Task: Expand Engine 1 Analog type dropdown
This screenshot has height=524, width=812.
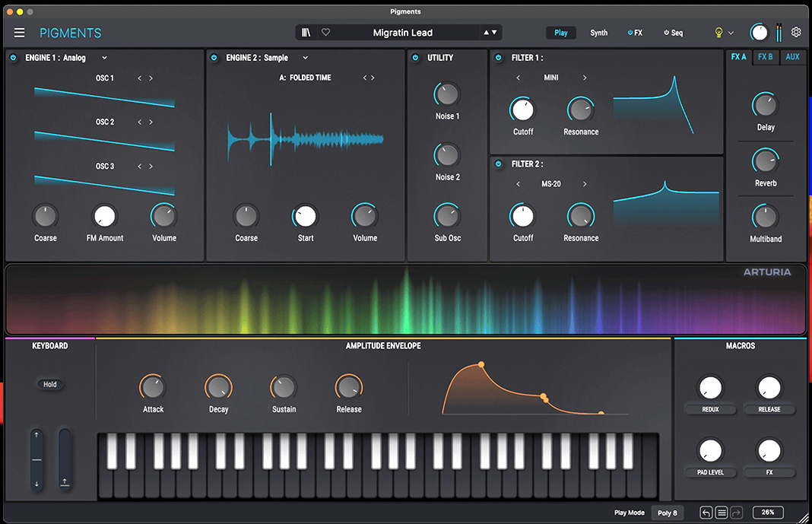Action: pos(104,58)
